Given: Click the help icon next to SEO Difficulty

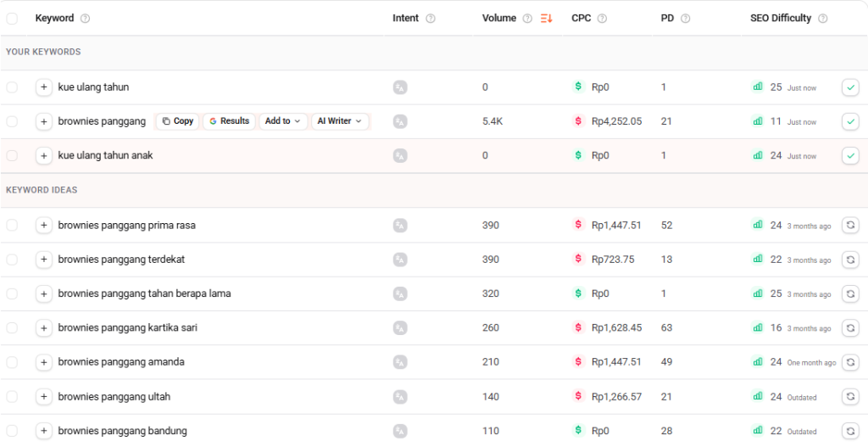Looking at the screenshot, I should pyautogui.click(x=822, y=19).
